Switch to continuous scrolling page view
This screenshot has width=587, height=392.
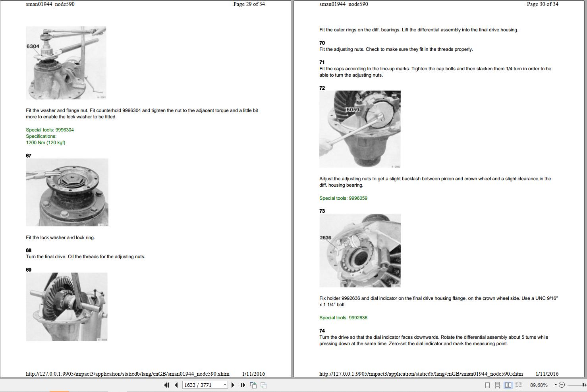tap(497, 385)
